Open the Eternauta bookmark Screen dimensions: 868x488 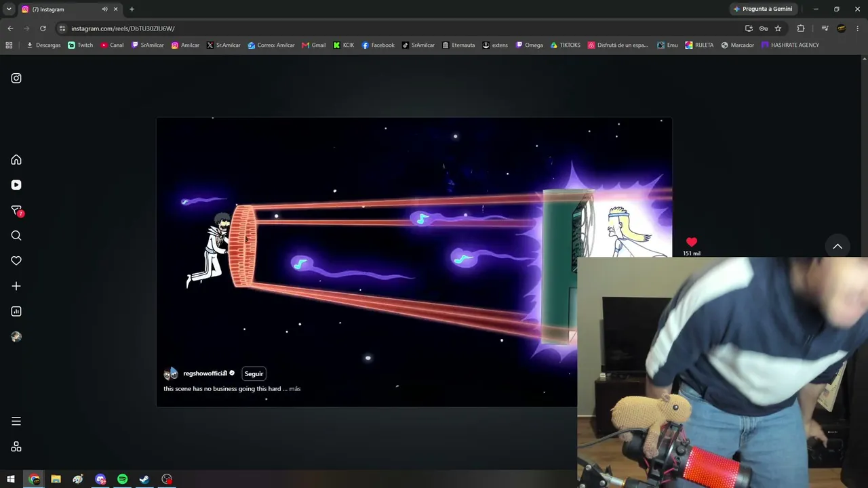tap(458, 45)
